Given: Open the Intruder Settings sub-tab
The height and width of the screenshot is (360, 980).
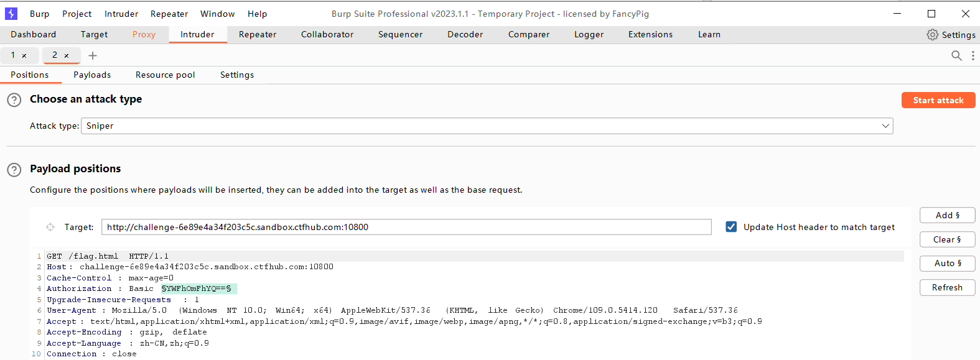Looking at the screenshot, I should 237,75.
